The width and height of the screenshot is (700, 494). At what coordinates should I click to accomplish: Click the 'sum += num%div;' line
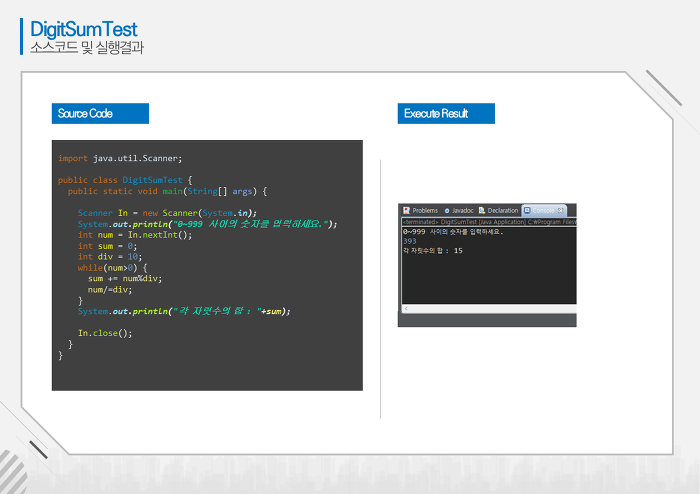click(x=125, y=278)
